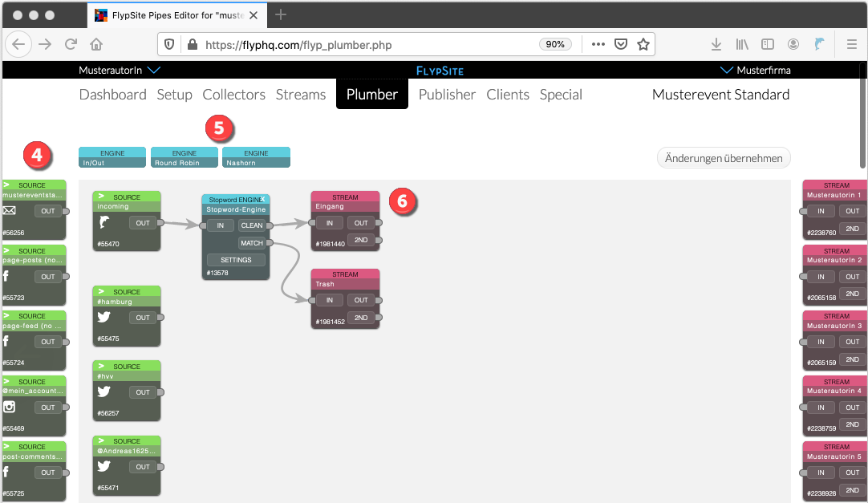
Task: Close the FlypSite Pipes Editor tab
Action: (x=254, y=15)
